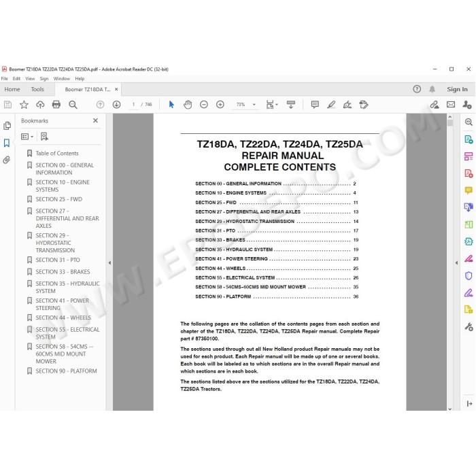Click the rotate stamp tool icon
The height and width of the screenshot is (476, 476).
click(364, 105)
